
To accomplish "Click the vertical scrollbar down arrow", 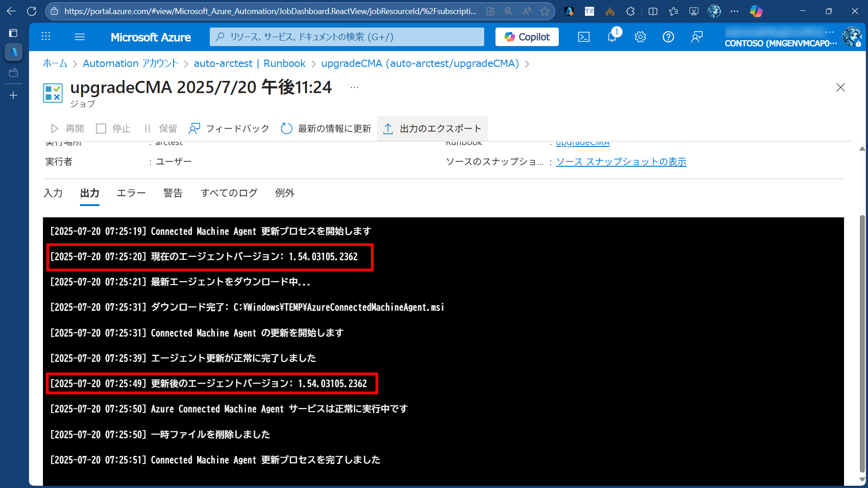I will point(862,479).
